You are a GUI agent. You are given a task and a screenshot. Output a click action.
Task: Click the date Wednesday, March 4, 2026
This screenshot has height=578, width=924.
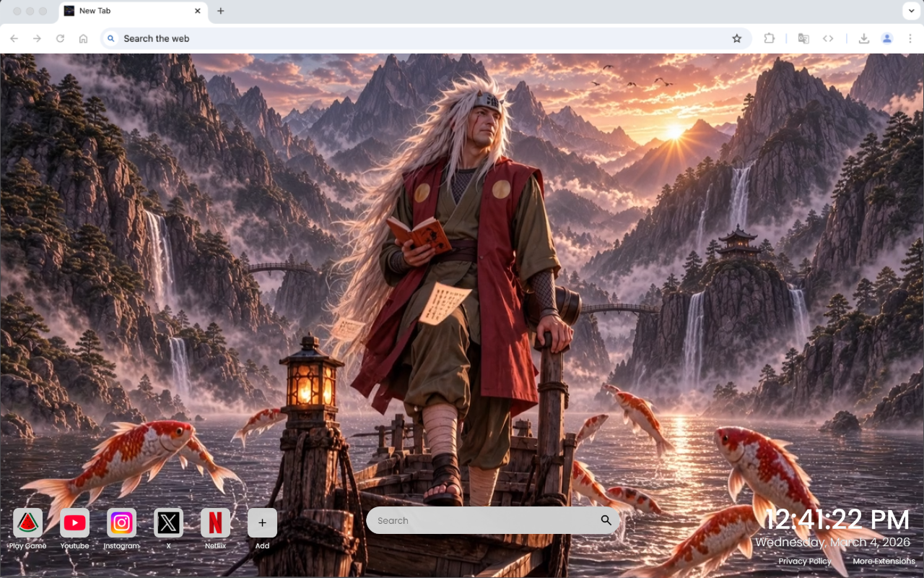(x=833, y=542)
